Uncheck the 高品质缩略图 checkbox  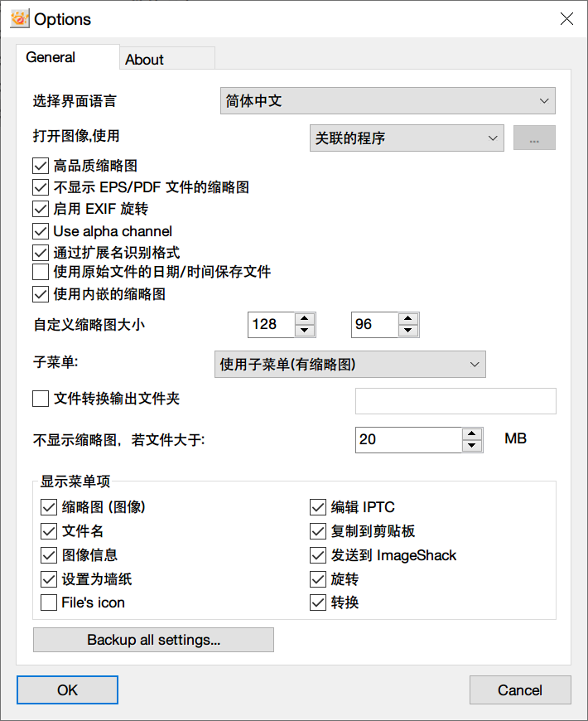[41, 166]
